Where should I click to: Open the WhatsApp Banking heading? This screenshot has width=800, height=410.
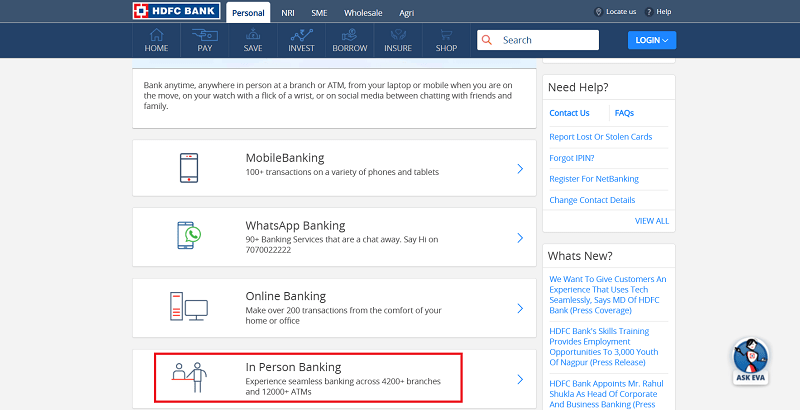(x=295, y=225)
